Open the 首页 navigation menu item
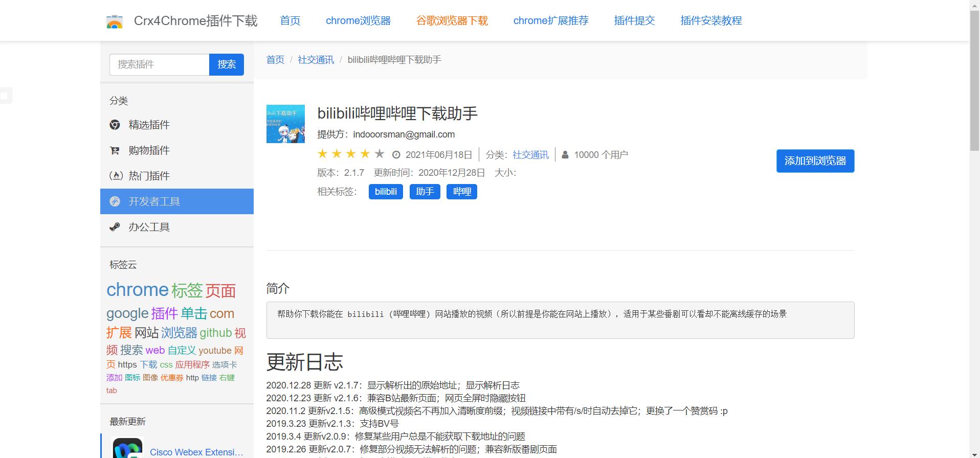Viewport: 980px width, 458px height. (290, 20)
